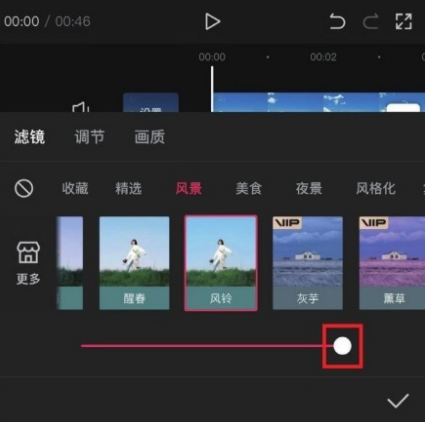
Task: Play the video preview
Action: [x=212, y=22]
